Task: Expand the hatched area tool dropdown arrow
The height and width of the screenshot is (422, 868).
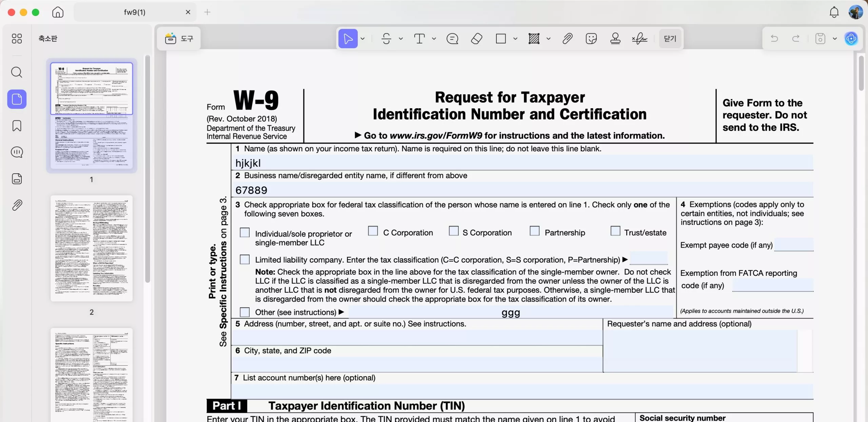Action: pyautogui.click(x=549, y=39)
